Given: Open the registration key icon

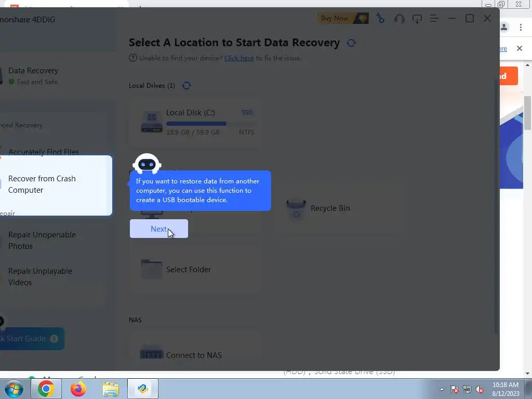Looking at the screenshot, I should coord(381,18).
